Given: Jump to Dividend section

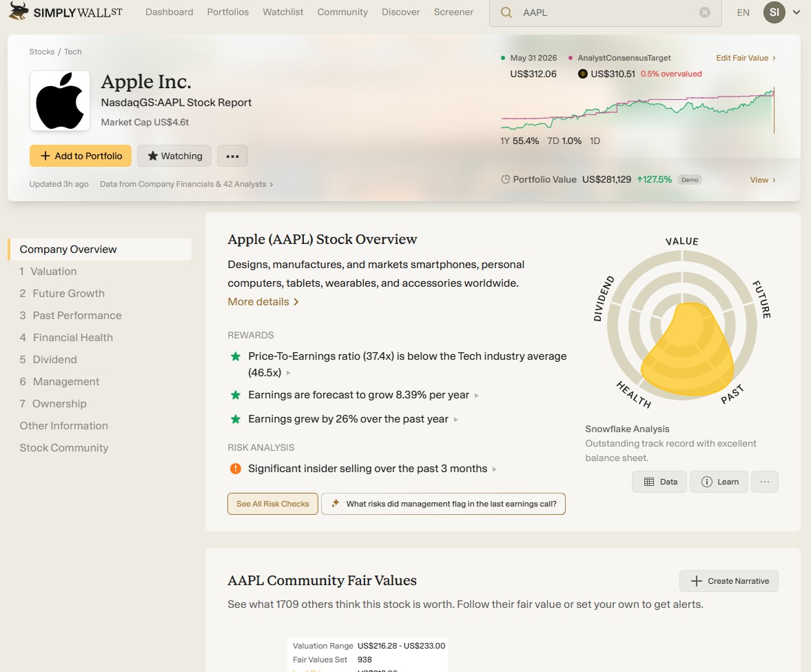Looking at the screenshot, I should click(x=48, y=360).
